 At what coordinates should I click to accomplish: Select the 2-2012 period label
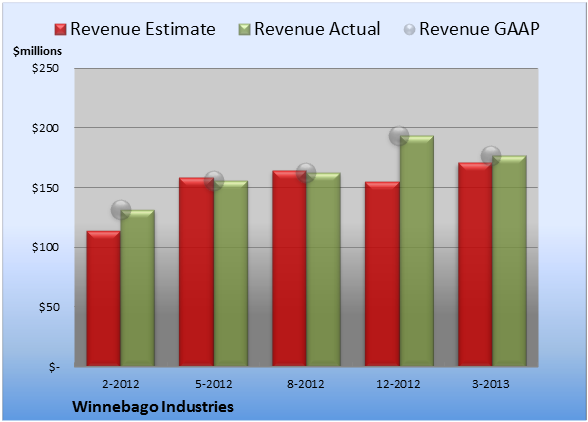tap(121, 384)
